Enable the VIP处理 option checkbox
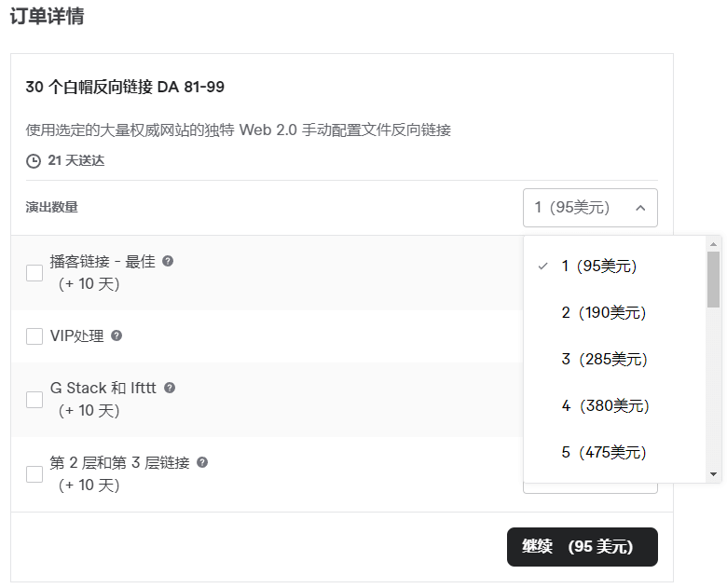 [34, 336]
